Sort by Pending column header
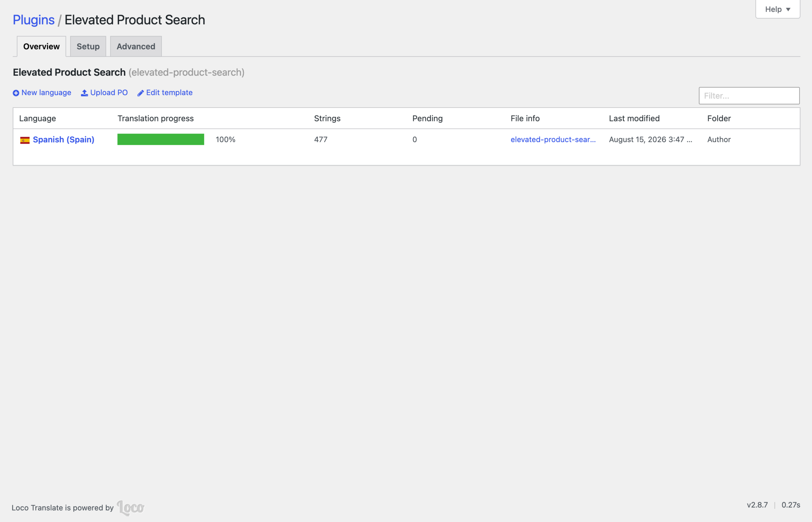 428,118
